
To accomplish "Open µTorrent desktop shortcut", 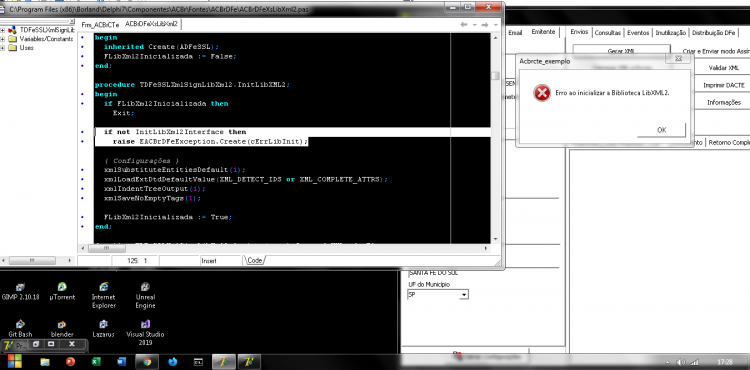I will 62,291.
